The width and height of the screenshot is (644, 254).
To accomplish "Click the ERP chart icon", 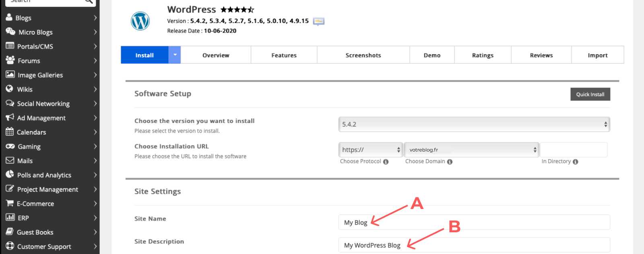I will pos(10,217).
